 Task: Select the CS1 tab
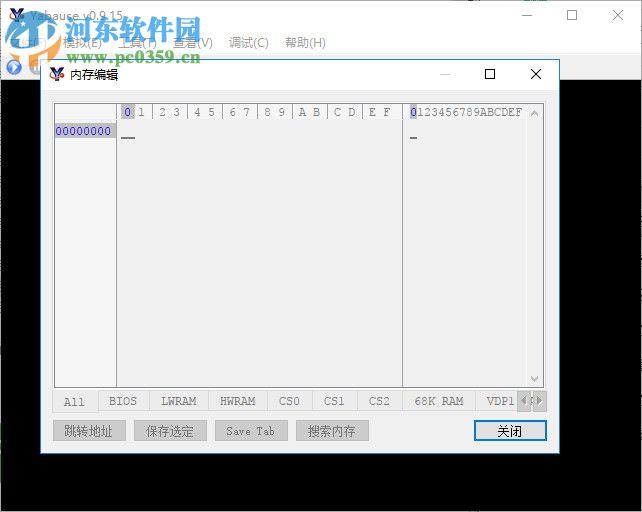click(x=335, y=401)
